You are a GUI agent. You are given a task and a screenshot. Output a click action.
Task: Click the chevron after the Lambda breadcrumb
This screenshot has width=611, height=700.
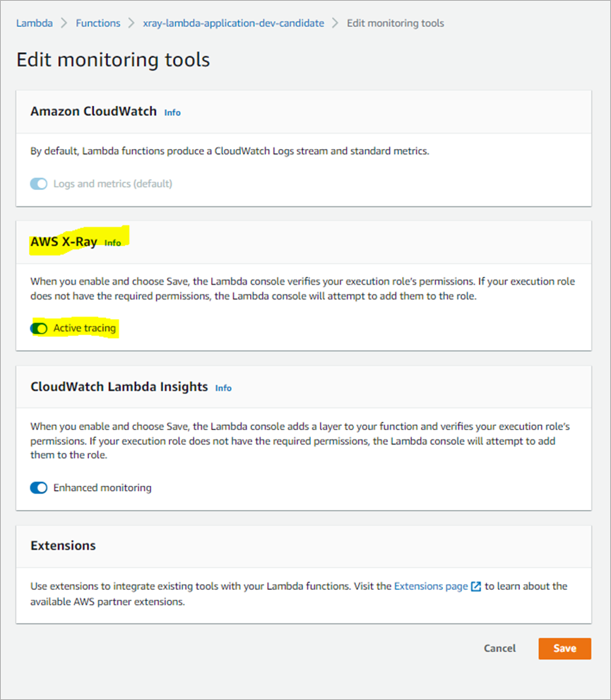coord(64,23)
